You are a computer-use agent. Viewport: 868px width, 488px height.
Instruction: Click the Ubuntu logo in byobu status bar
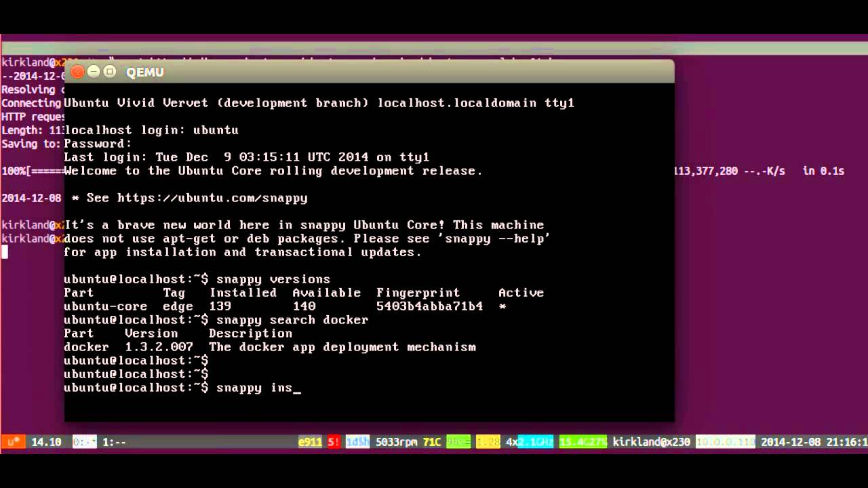(x=12, y=442)
